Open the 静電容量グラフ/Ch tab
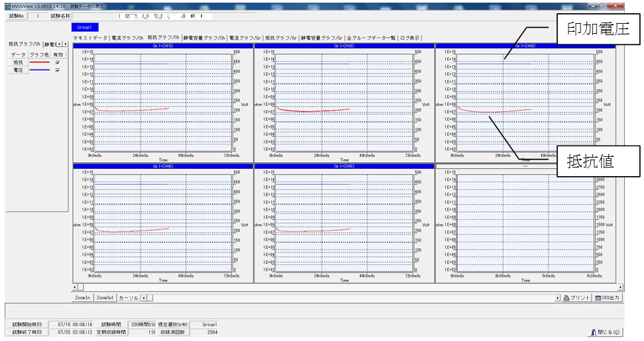The width and height of the screenshot is (644, 341). click(205, 38)
